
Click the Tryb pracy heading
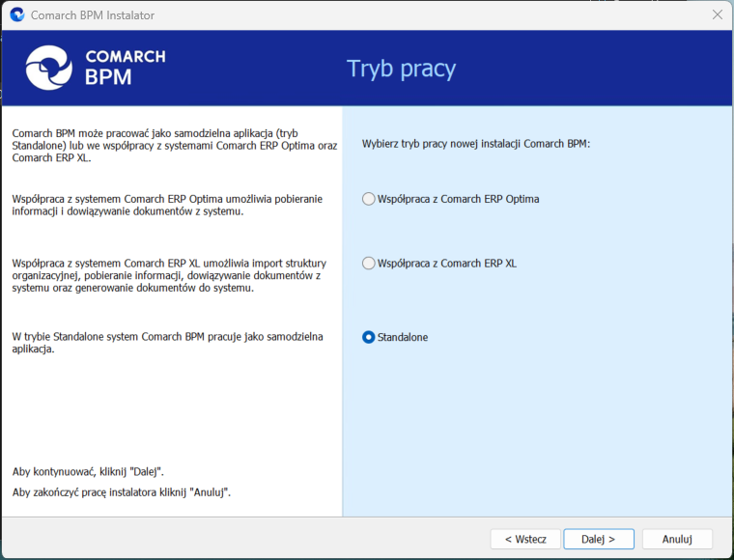[401, 69]
